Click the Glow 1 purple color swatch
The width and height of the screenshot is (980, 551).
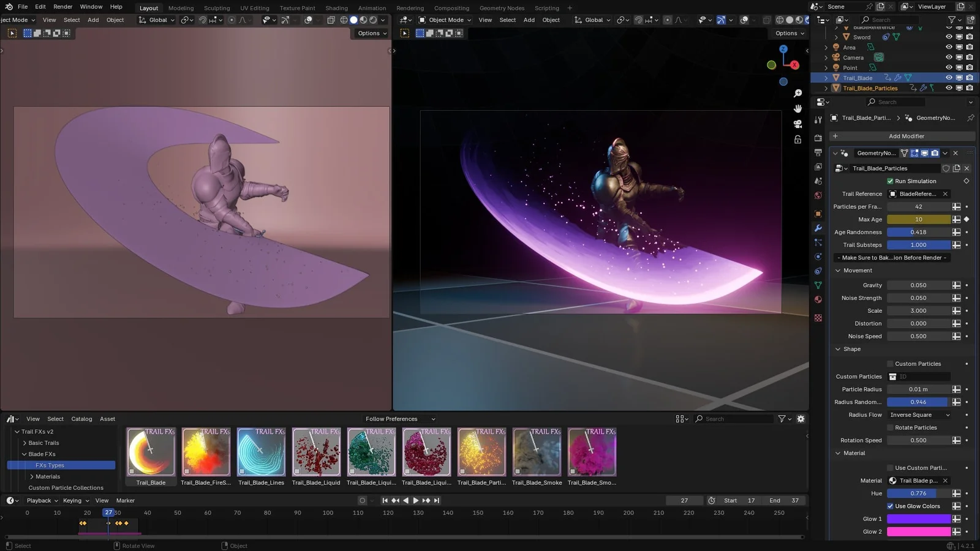click(x=919, y=519)
